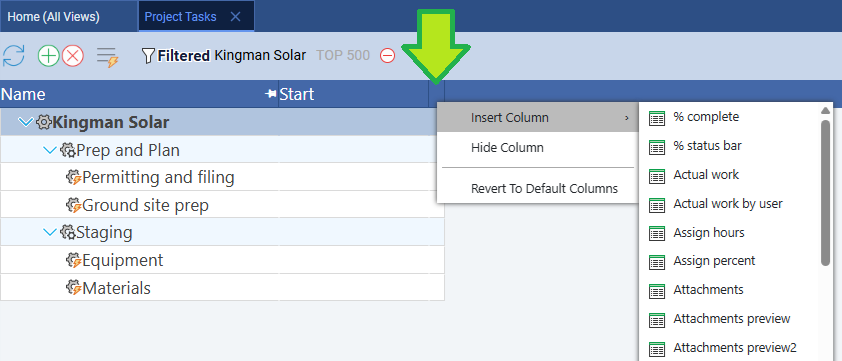Image resolution: width=842 pixels, height=361 pixels.
Task: Click column icon next to Attachments
Action: 657,291
